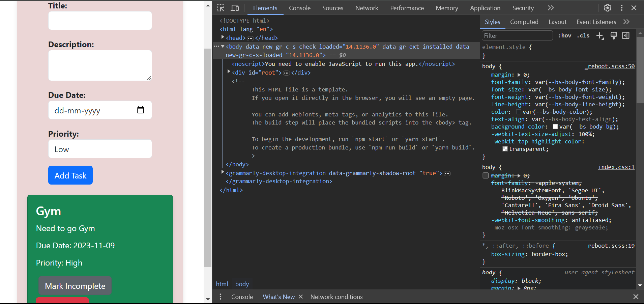Open the Computed styles tab
Image resolution: width=644 pixels, height=304 pixels.
[x=524, y=22]
